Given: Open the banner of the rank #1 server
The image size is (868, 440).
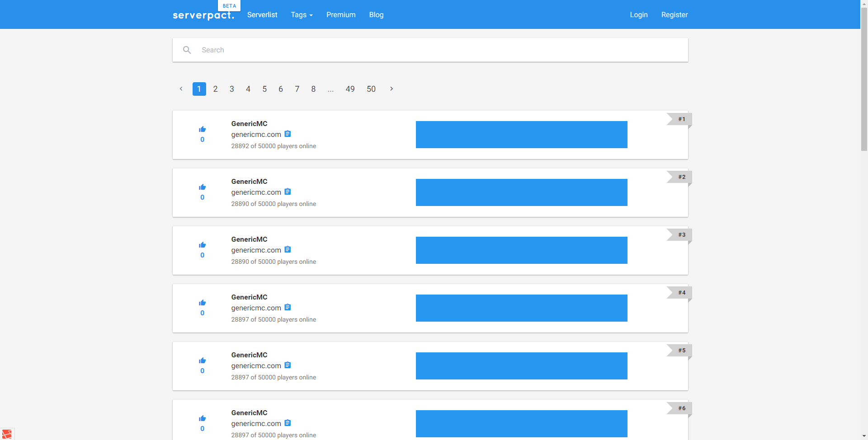Looking at the screenshot, I should coord(522,135).
